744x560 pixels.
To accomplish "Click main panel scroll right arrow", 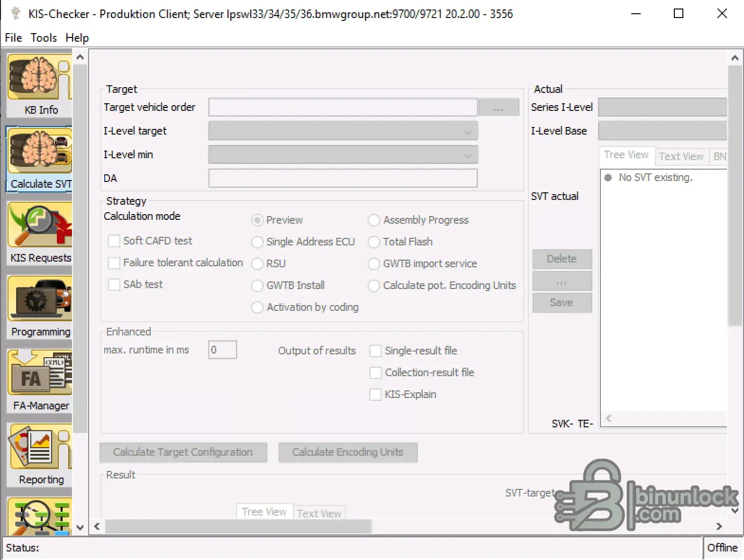I will click(x=719, y=526).
